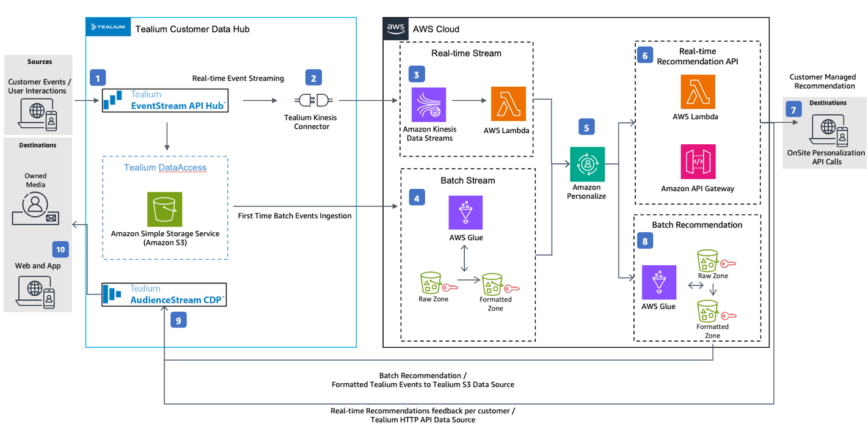Viewport: 868px width, 426px height.
Task: Select the AWS Glue icon in Batch Recommendation
Action: tap(659, 282)
